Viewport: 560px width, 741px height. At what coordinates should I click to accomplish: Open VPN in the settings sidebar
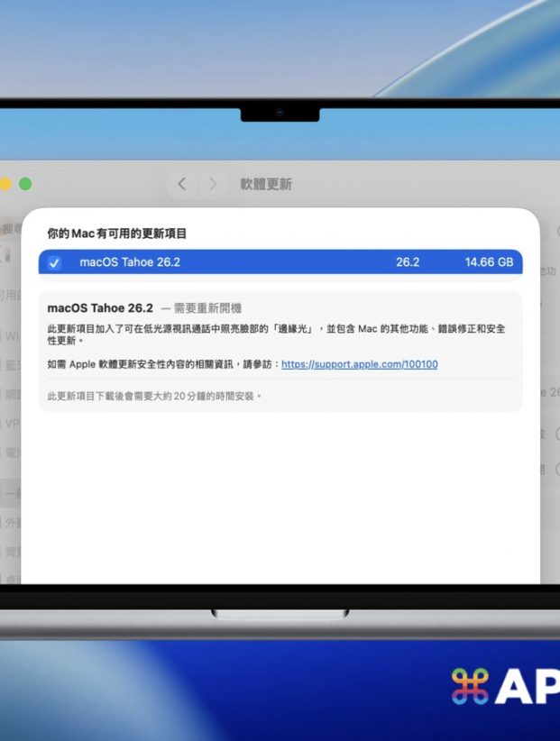(x=11, y=423)
